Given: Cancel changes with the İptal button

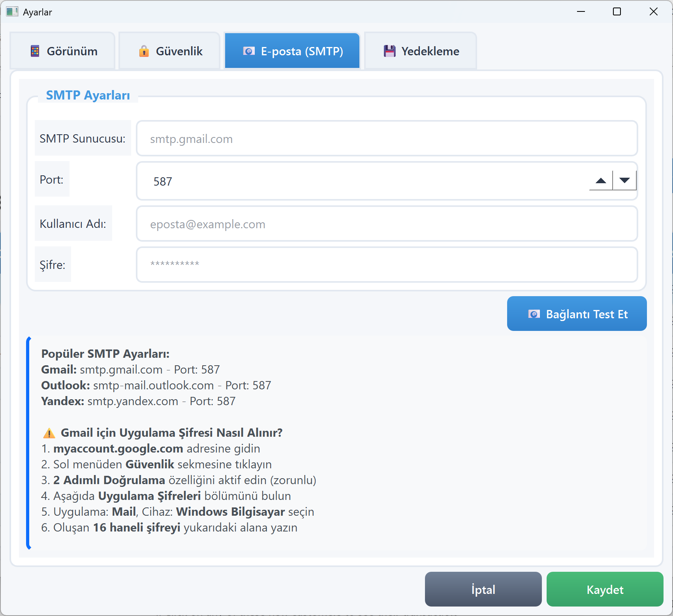Looking at the screenshot, I should pyautogui.click(x=483, y=590).
